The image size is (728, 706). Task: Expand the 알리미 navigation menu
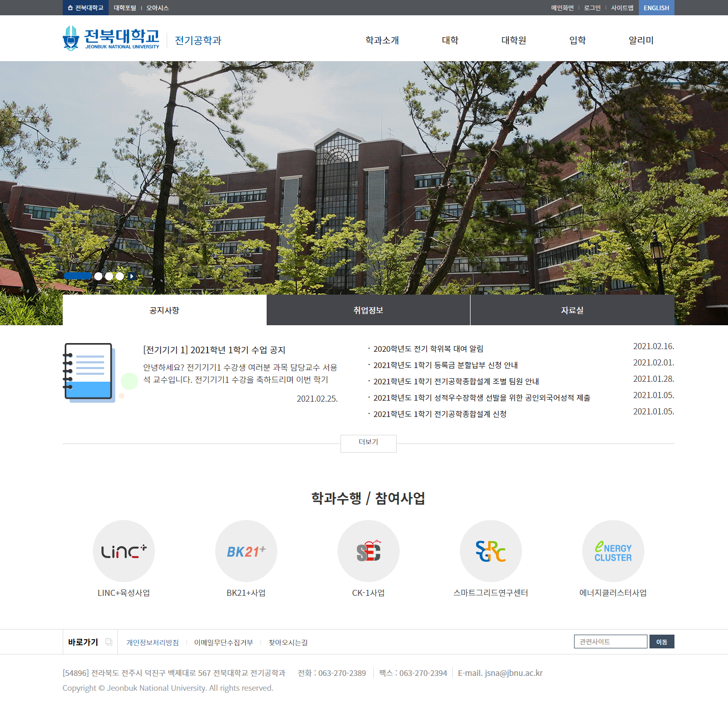tap(641, 40)
